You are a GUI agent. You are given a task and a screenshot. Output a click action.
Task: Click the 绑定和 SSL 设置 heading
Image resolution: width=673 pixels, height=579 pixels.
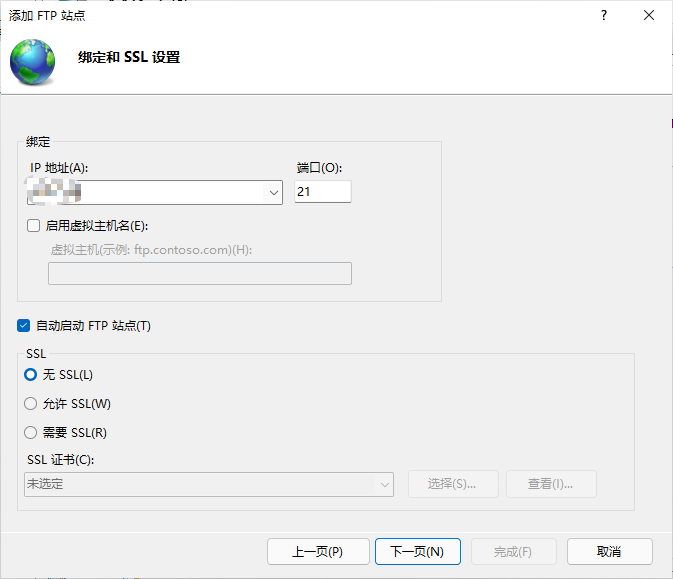click(x=129, y=57)
